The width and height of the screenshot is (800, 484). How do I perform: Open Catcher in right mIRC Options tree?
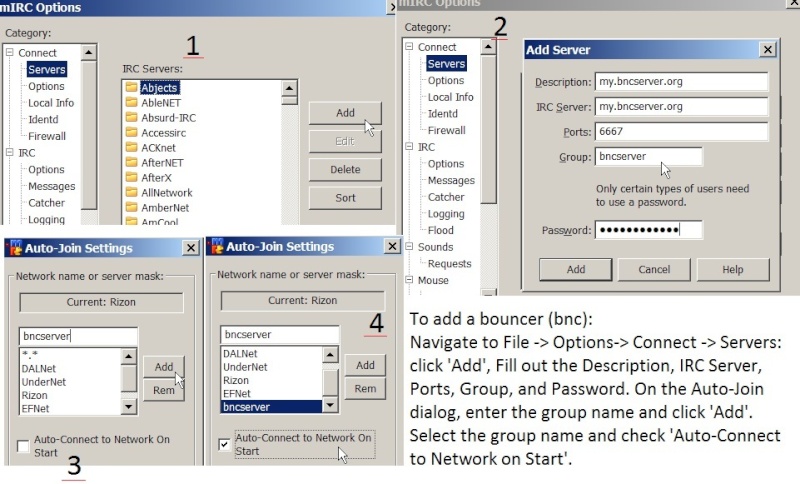[x=446, y=197]
